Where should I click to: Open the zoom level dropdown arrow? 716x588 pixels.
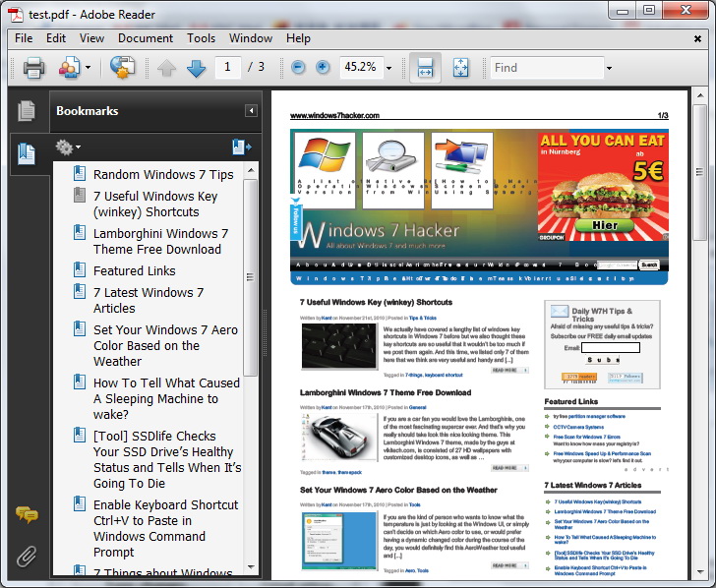point(389,68)
